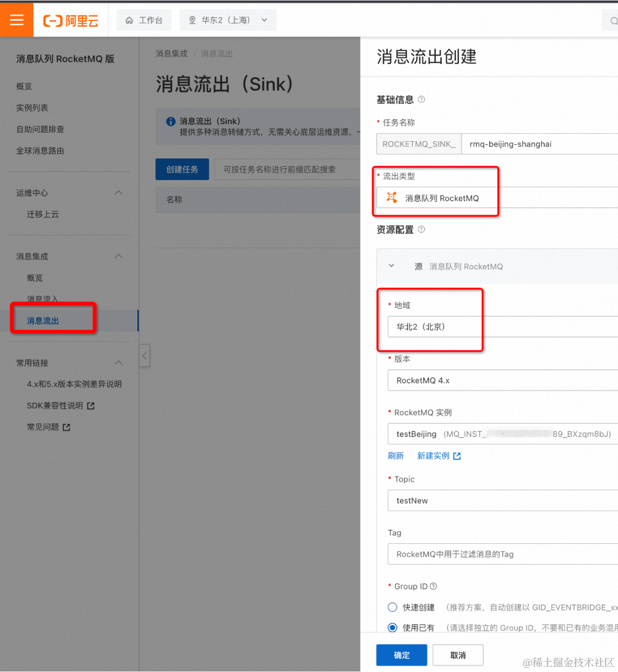Click RocketMQ icon in 流出类型 field
This screenshot has width=618, height=672.
coord(391,197)
